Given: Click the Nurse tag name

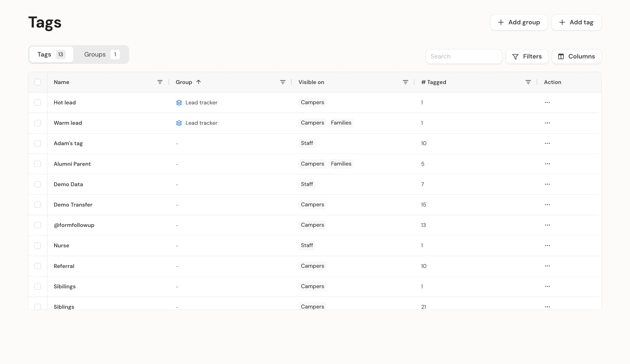Looking at the screenshot, I should click(x=61, y=246).
